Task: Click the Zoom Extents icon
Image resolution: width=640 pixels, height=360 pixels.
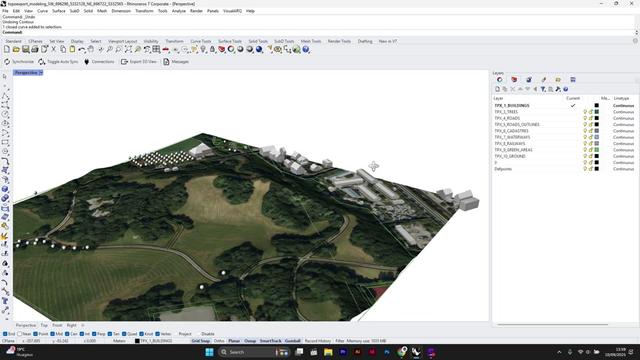Action: tap(128, 49)
